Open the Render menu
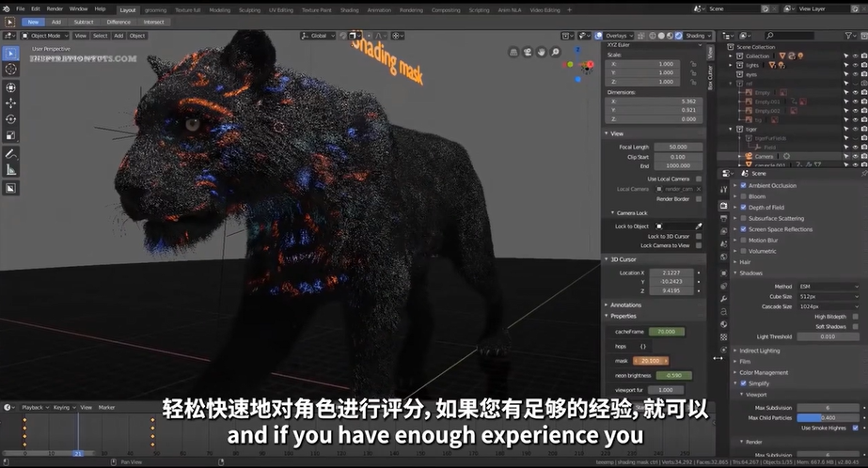The image size is (868, 468). [x=55, y=8]
